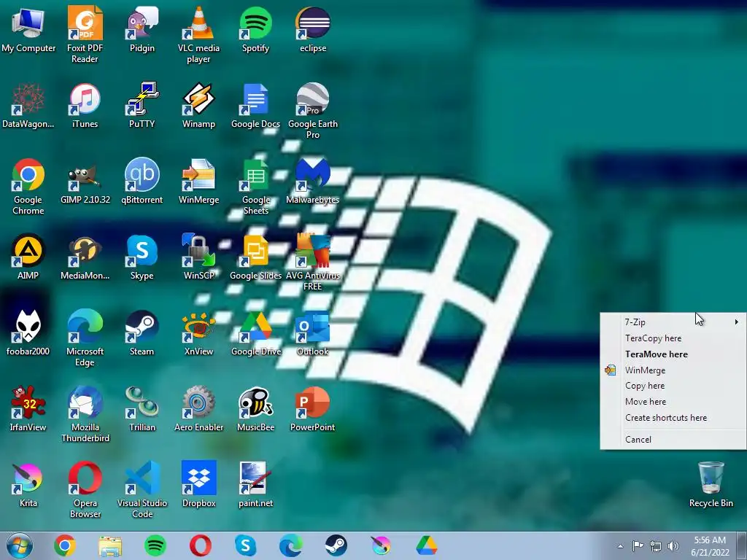Open Chrome from the taskbar
This screenshot has width=747, height=560.
pos(65,545)
